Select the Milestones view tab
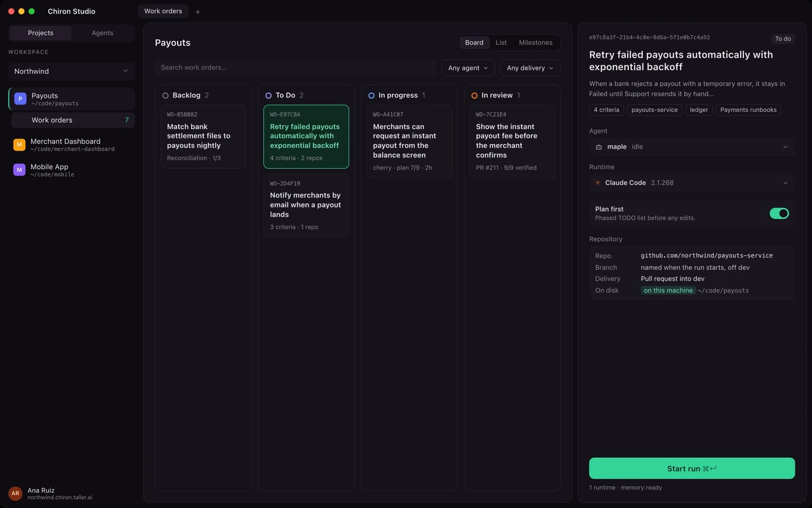812x508 pixels. (x=535, y=43)
